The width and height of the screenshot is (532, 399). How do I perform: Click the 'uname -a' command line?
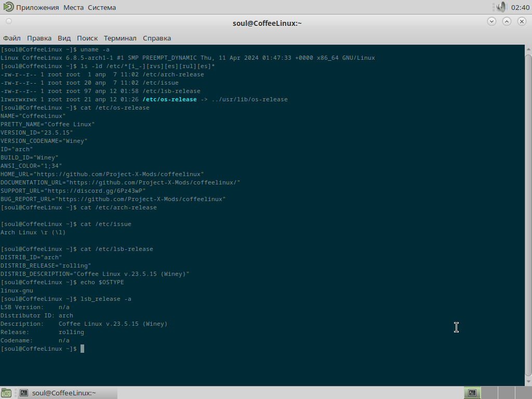55,49
